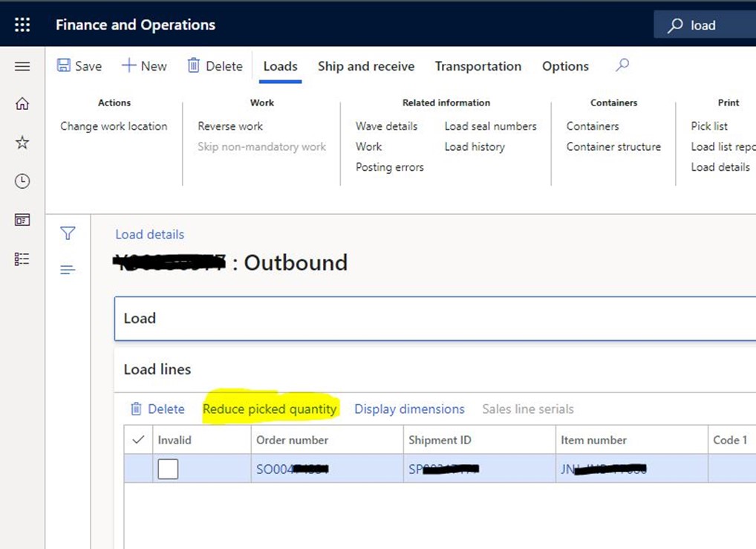The width and height of the screenshot is (756, 549).
Task: Click the Code 1 column header
Action: point(732,440)
